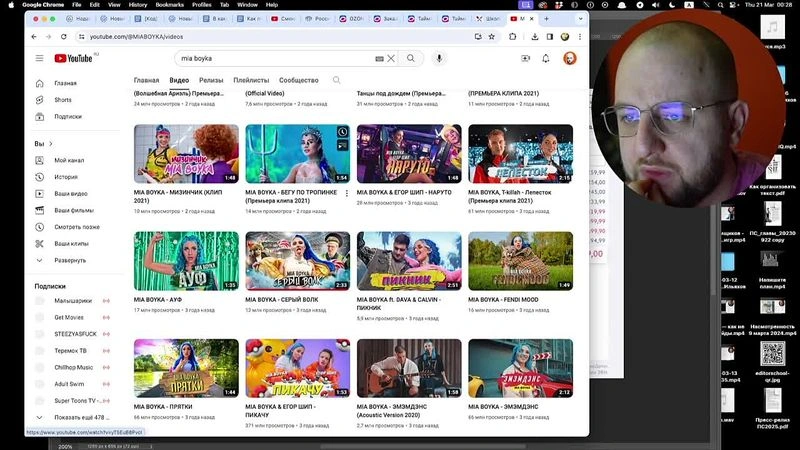Click the YouTube logo
This screenshot has width=800, height=450.
point(74,58)
